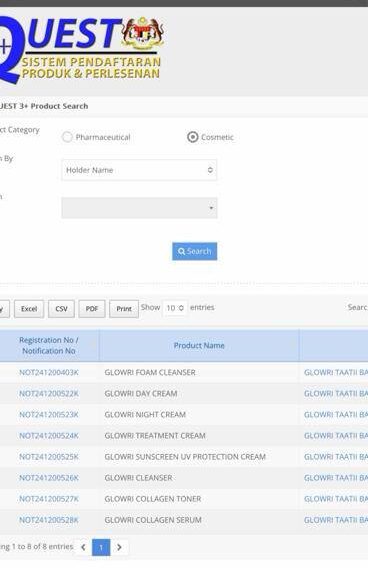
Task: Open holder link in DAY CREAM row
Action: tap(336, 393)
